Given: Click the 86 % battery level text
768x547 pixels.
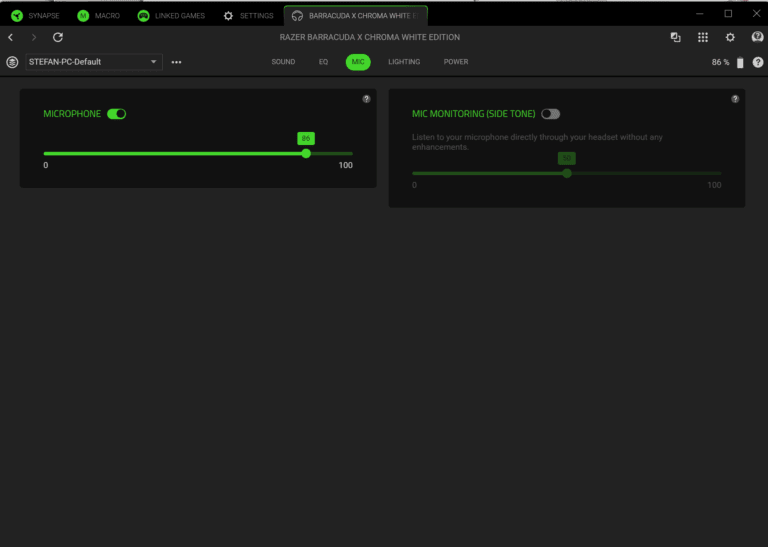Looking at the screenshot, I should pyautogui.click(x=720, y=62).
